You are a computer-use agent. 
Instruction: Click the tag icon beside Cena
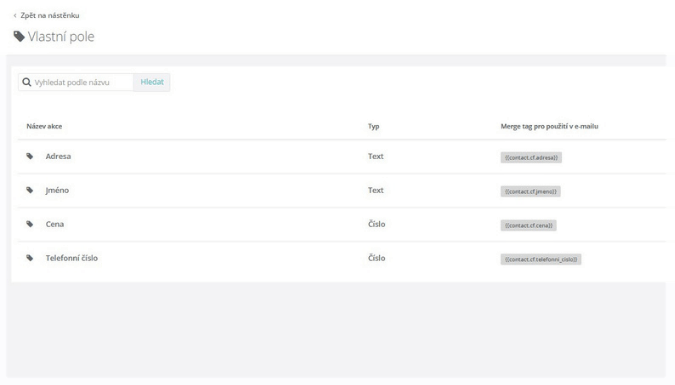click(x=30, y=224)
